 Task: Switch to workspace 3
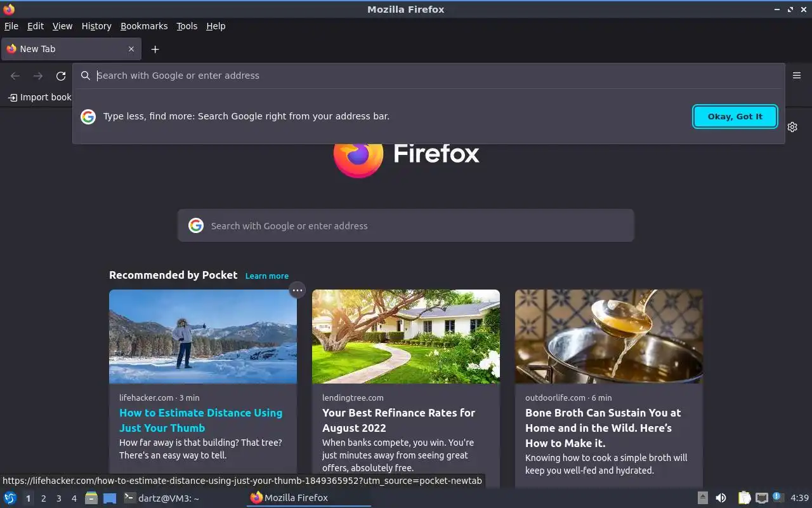point(58,498)
